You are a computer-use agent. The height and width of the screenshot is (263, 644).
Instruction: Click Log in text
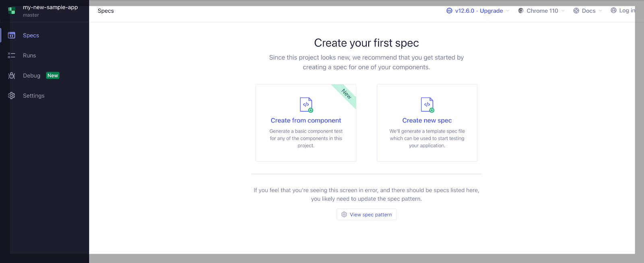click(x=627, y=10)
